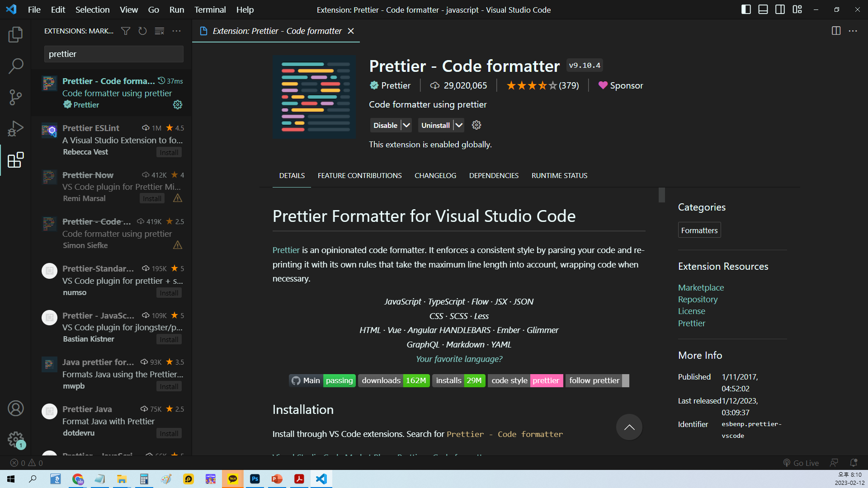Install the Prettier ESLint extension
This screenshot has width=868, height=488.
click(x=169, y=153)
